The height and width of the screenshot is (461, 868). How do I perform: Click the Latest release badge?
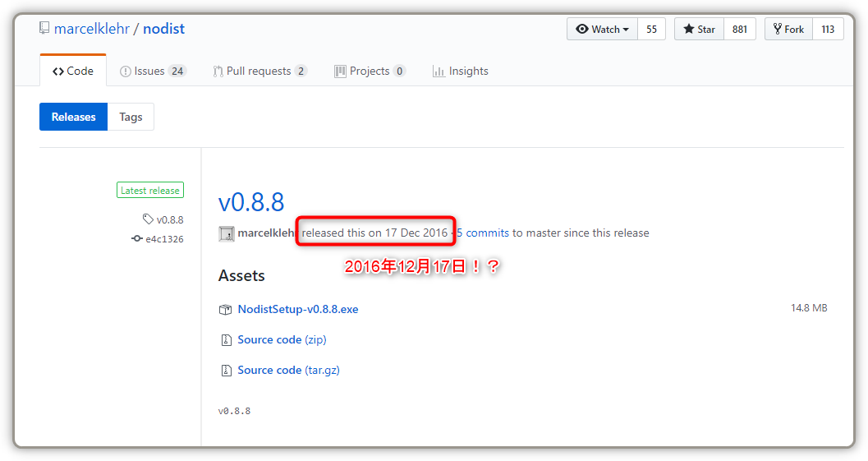150,190
